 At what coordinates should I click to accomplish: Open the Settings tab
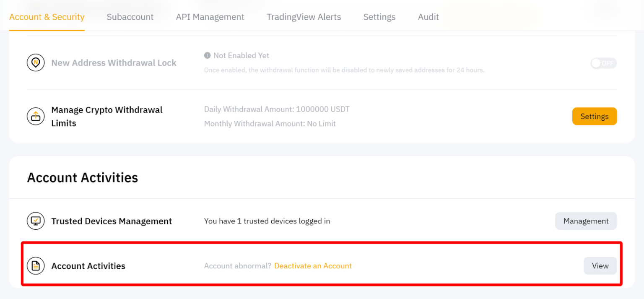pos(379,17)
